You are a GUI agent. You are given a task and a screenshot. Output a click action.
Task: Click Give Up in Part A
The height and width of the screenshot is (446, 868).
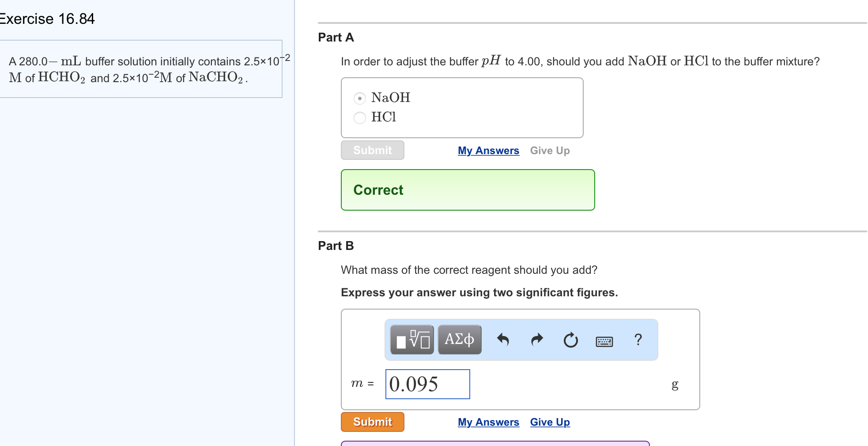pos(550,151)
